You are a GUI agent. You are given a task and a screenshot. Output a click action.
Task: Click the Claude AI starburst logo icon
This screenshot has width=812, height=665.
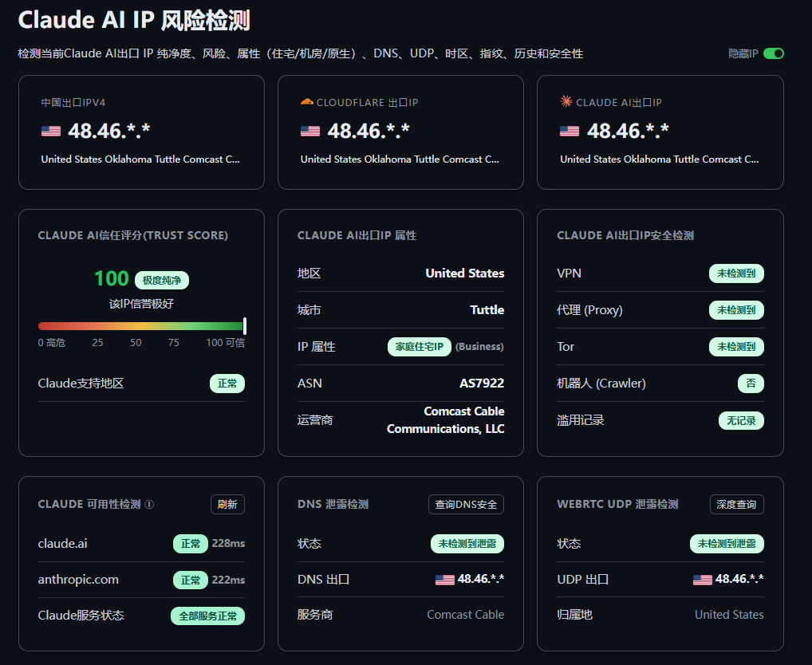coord(566,101)
